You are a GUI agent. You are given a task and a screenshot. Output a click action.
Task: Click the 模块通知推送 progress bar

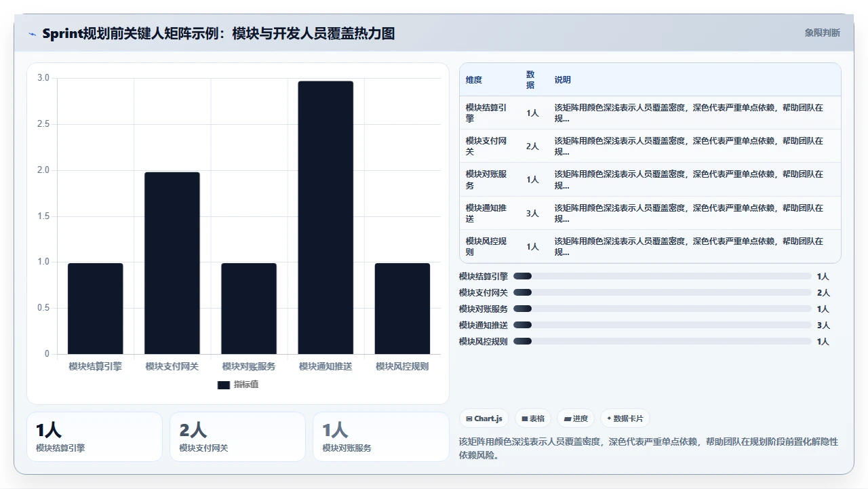[x=663, y=325]
